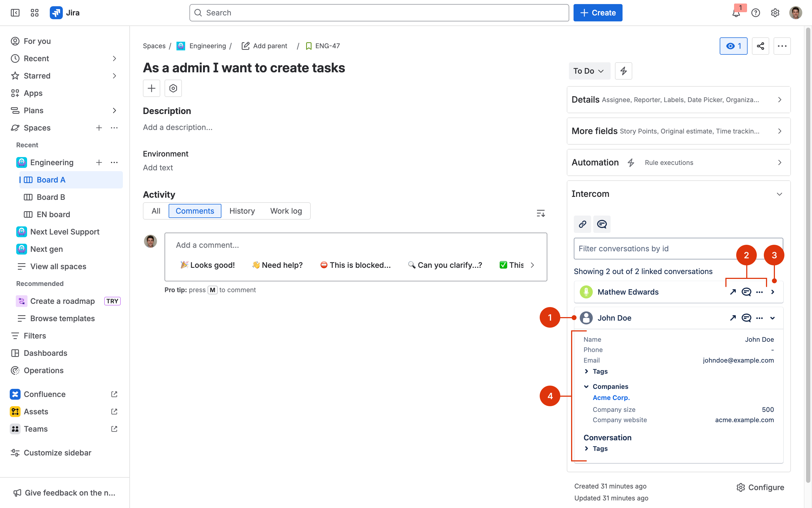Open the To Do status dropdown
Image resolution: width=812 pixels, height=508 pixels.
point(589,71)
